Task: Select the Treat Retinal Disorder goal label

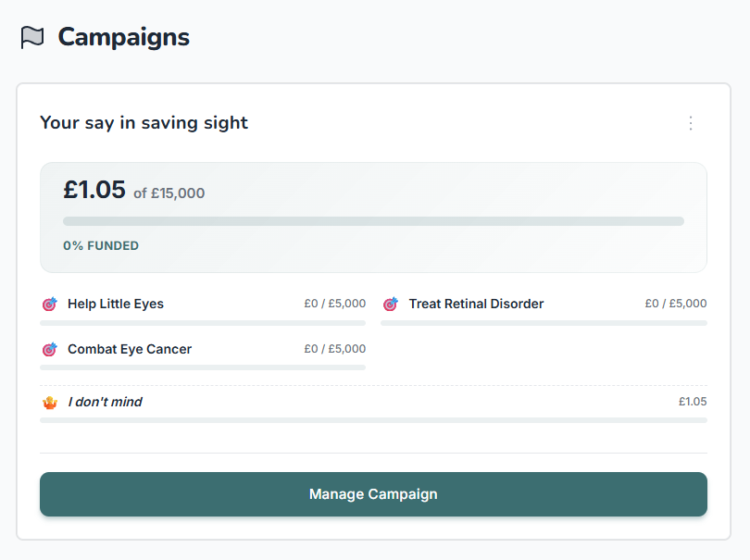Action: (x=476, y=304)
